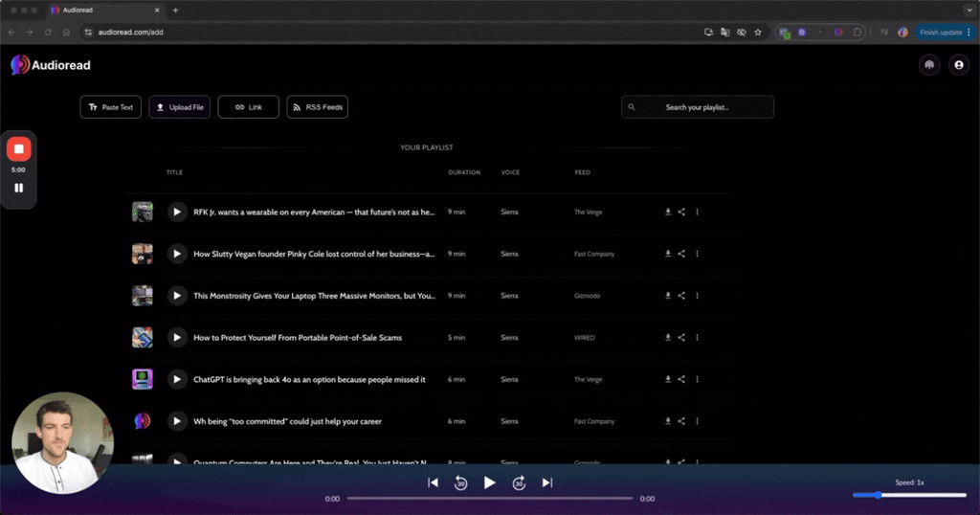Click Gizmodo feed for This Monstrosity row
The width and height of the screenshot is (980, 515).
click(x=587, y=296)
